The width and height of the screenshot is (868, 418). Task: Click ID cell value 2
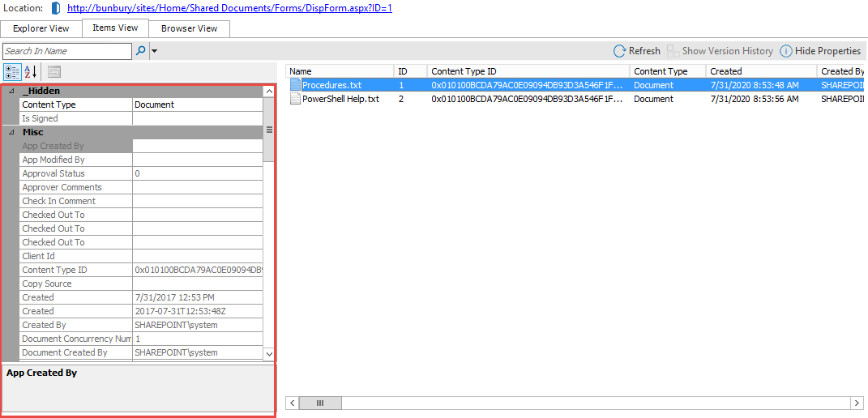click(401, 99)
